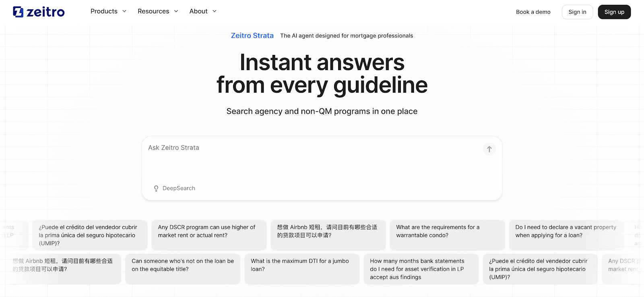Click the chevron next to About
This screenshot has height=297, width=644.
coord(215,11)
